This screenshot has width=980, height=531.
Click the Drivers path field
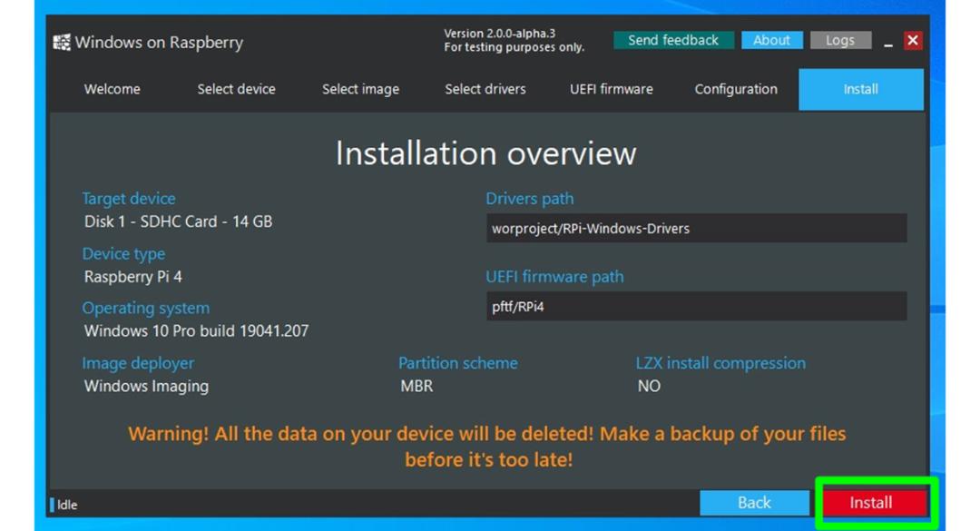coord(696,229)
